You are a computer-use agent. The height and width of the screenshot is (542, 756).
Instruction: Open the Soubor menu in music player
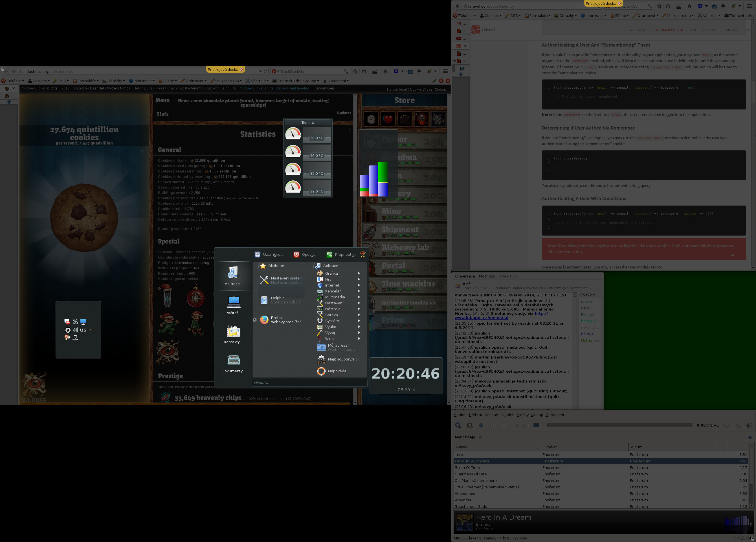coord(460,415)
